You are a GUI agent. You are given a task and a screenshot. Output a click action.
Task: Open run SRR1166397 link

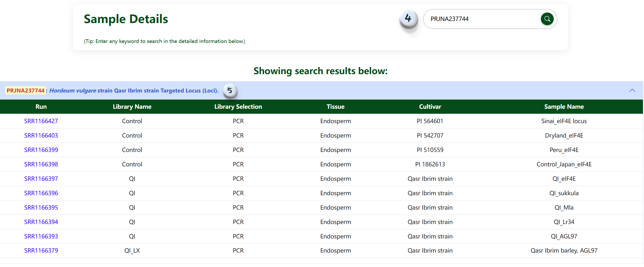(41, 179)
